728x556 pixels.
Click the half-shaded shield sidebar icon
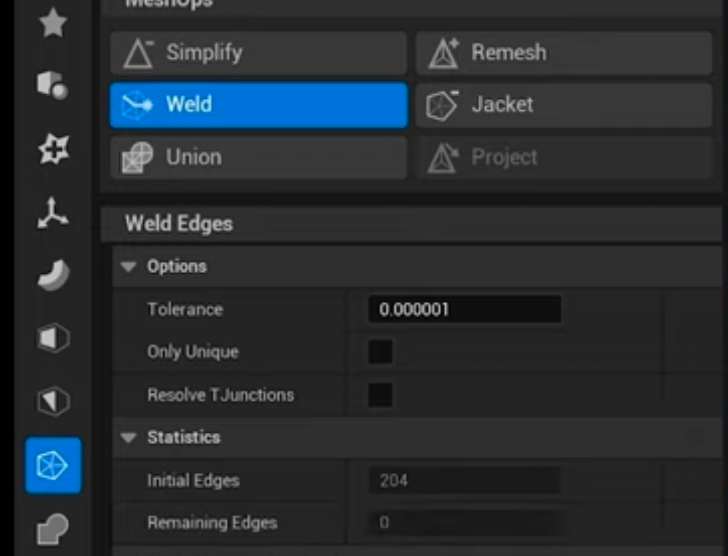point(52,402)
